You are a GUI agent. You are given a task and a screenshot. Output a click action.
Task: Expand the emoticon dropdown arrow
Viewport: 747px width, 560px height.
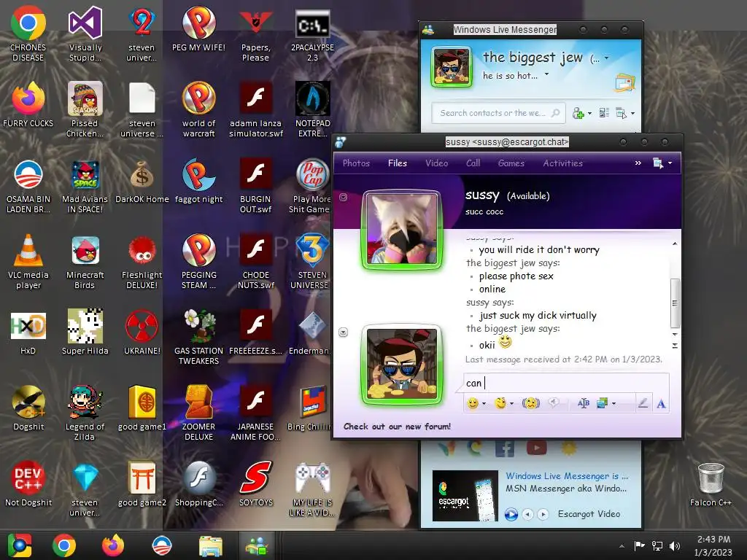coord(484,404)
